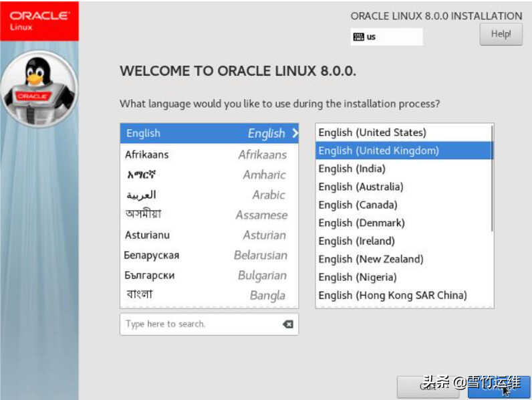Click the Oracle Linux logo
532x400 pixels.
point(39,20)
